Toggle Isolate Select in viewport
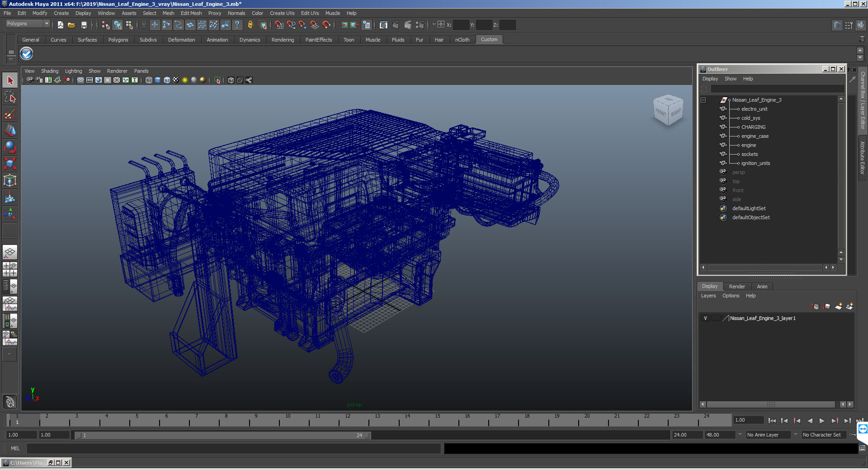This screenshot has width=868, height=470. click(x=217, y=80)
